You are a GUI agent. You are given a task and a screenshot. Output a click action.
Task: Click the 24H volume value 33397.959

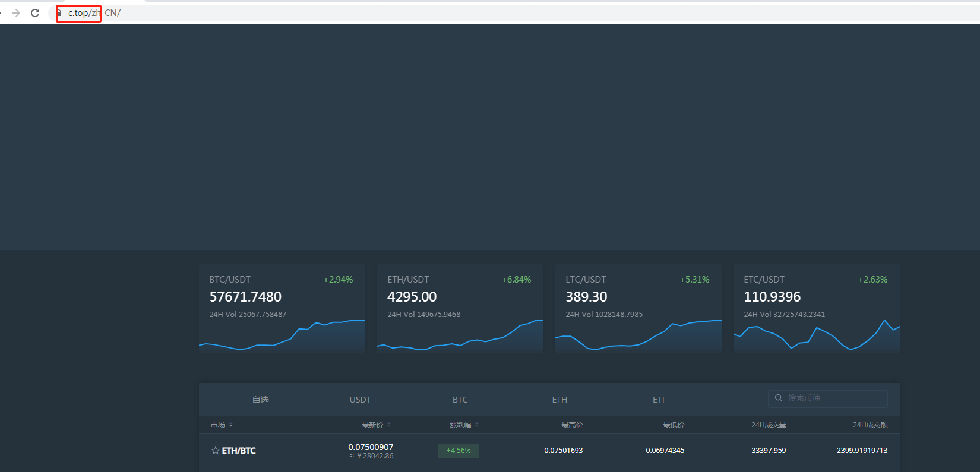click(x=769, y=451)
